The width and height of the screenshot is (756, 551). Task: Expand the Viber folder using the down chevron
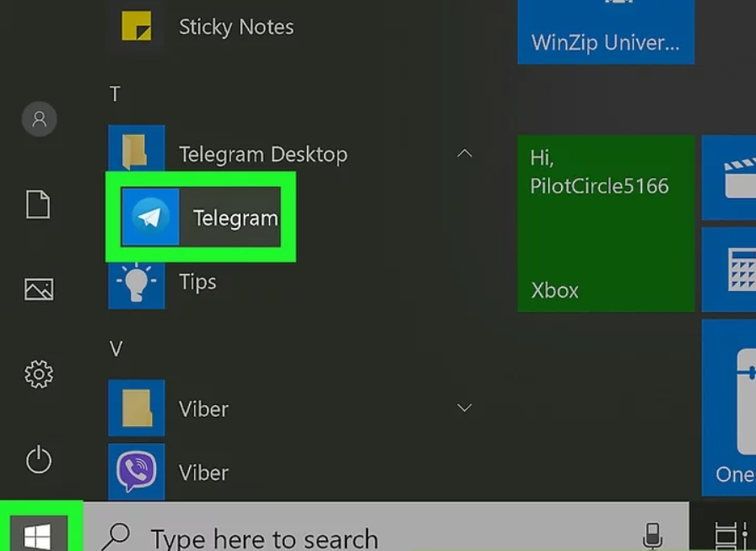click(x=464, y=408)
